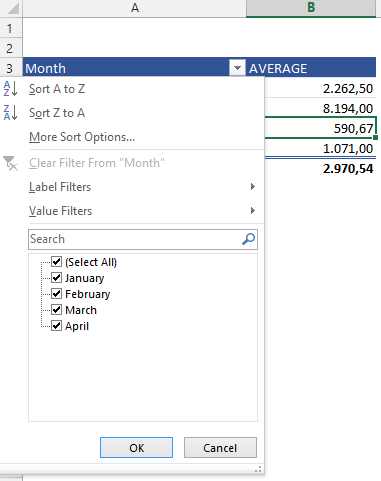Uncheck the (Select All) checkbox
The width and height of the screenshot is (381, 481).
(56, 262)
